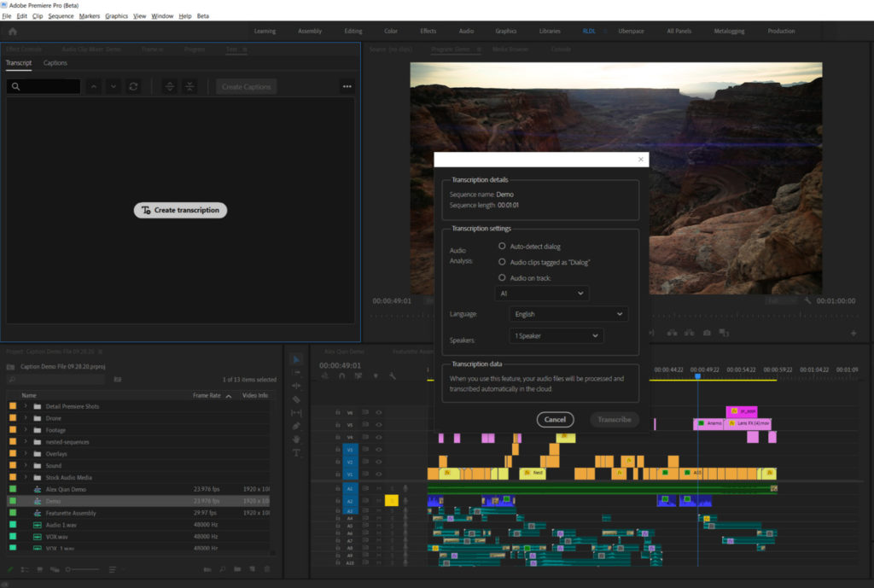Select Audio on track radio option

click(x=502, y=277)
